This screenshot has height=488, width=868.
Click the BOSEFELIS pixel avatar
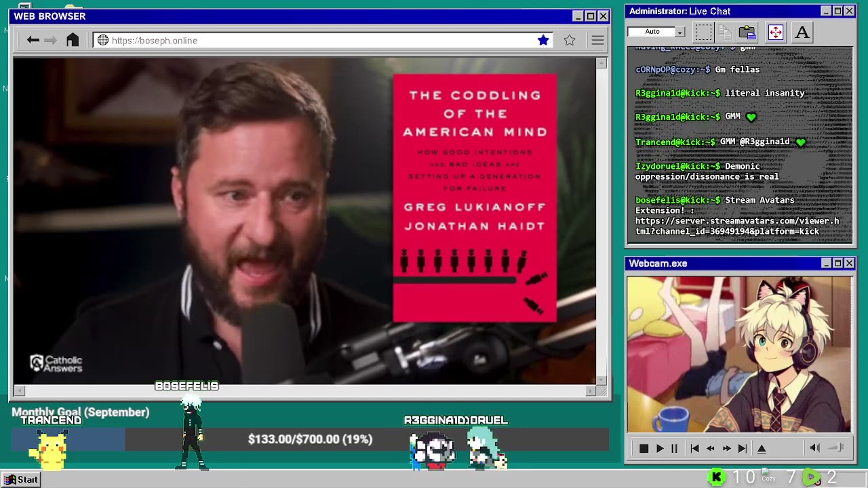[191, 432]
